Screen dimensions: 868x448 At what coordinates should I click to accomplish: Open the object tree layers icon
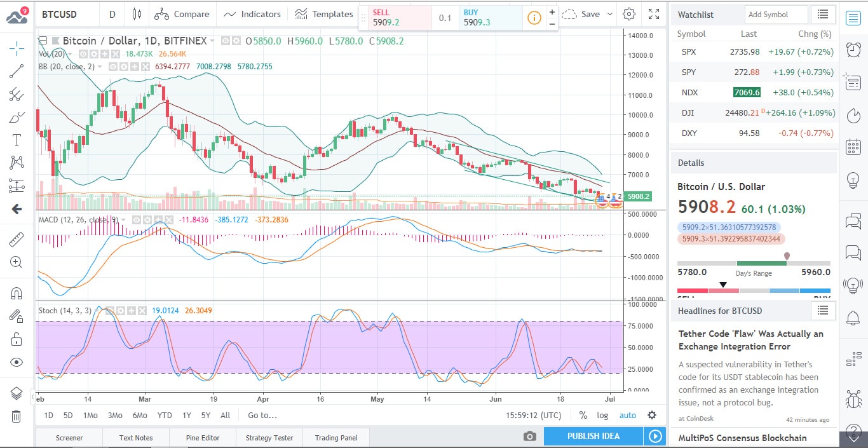[17, 393]
